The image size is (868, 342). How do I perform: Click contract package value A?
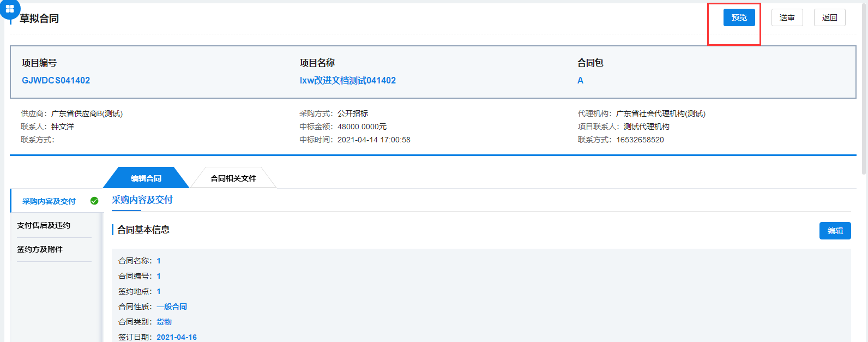coord(580,80)
